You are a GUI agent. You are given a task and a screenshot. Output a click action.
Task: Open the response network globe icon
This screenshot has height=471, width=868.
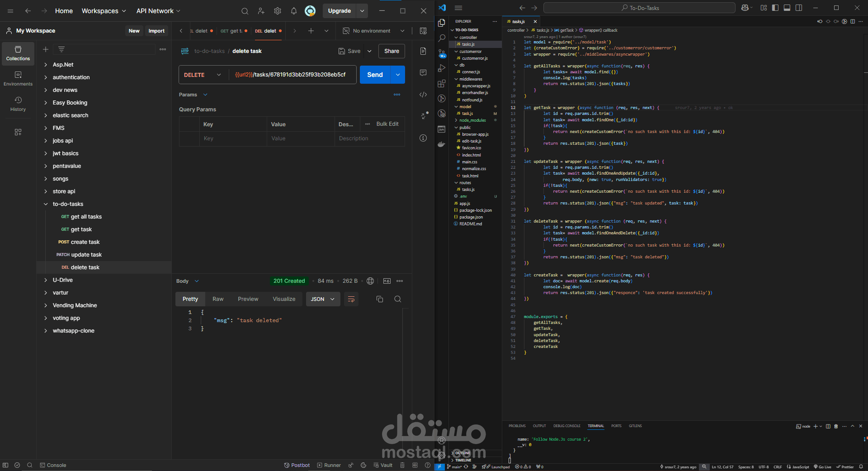[x=370, y=281]
